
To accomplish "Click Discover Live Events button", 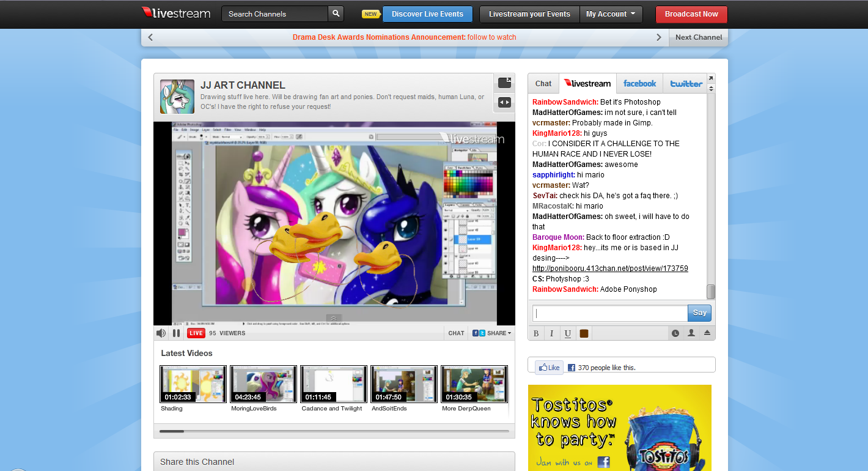I will pos(427,14).
